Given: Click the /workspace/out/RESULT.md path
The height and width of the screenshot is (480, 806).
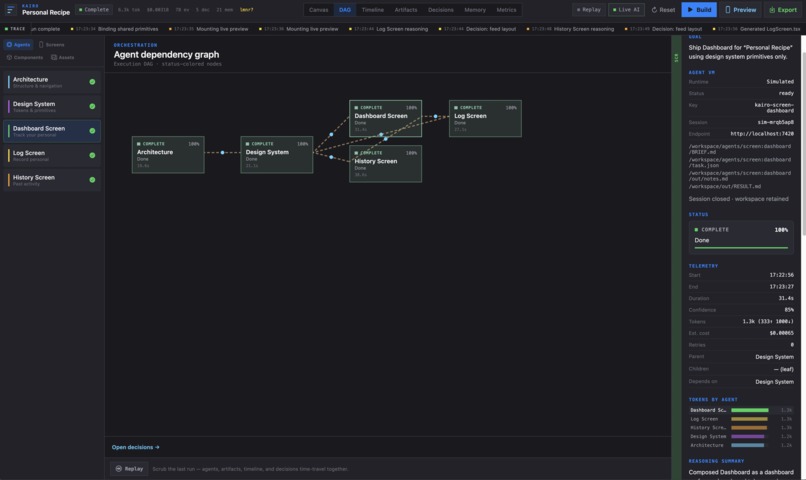Looking at the screenshot, I should point(724,186).
